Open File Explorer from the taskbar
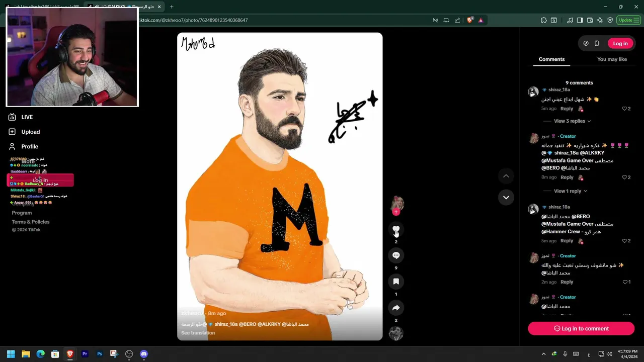Image resolution: width=644 pixels, height=362 pixels. tap(26, 354)
